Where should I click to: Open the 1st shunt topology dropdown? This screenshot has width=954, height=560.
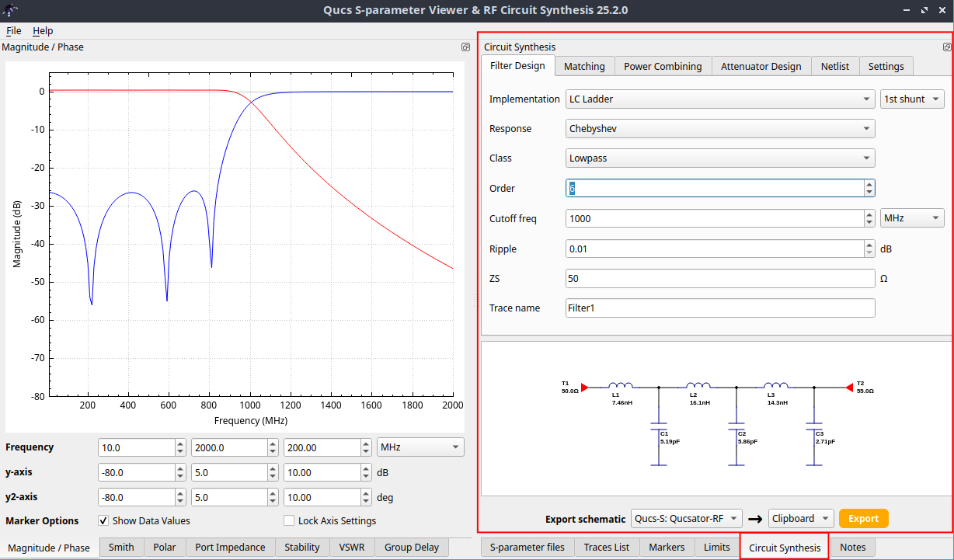pyautogui.click(x=911, y=99)
